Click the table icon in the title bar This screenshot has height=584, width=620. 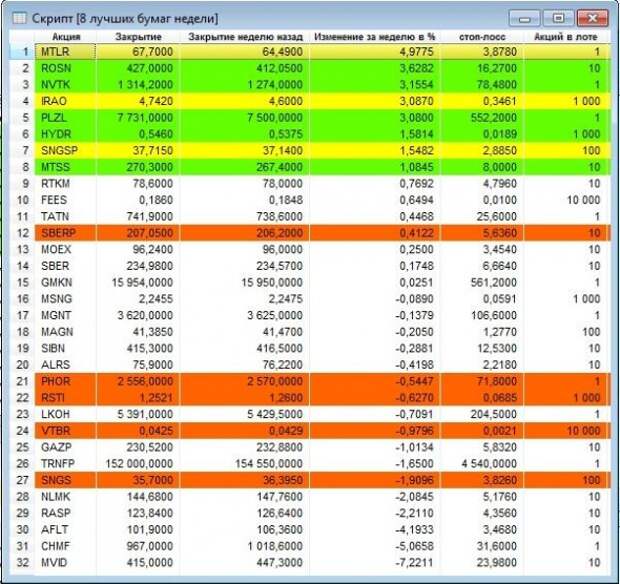coord(19,18)
